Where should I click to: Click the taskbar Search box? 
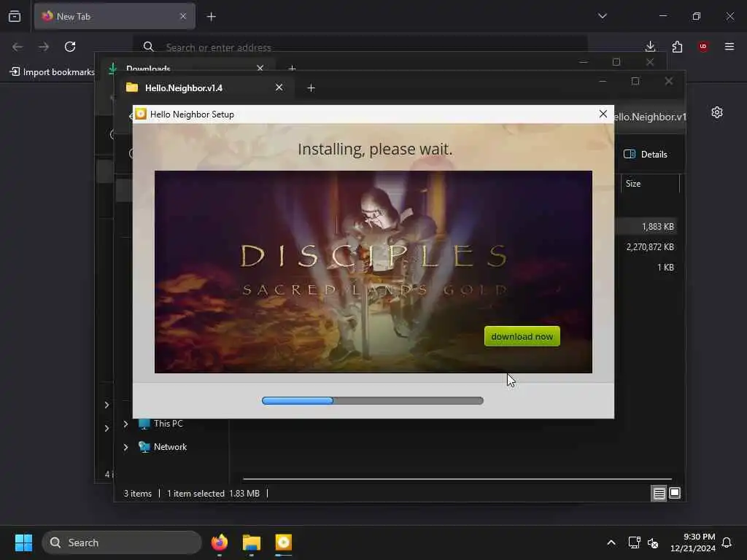click(x=122, y=542)
